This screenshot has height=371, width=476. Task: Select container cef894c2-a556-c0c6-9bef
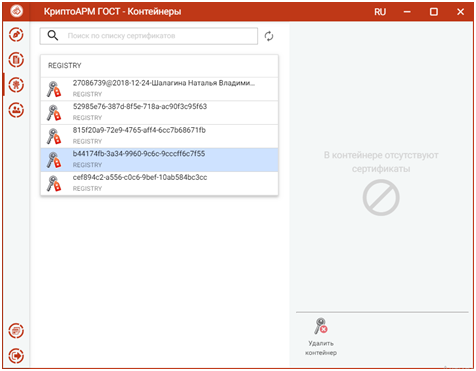pos(159,184)
